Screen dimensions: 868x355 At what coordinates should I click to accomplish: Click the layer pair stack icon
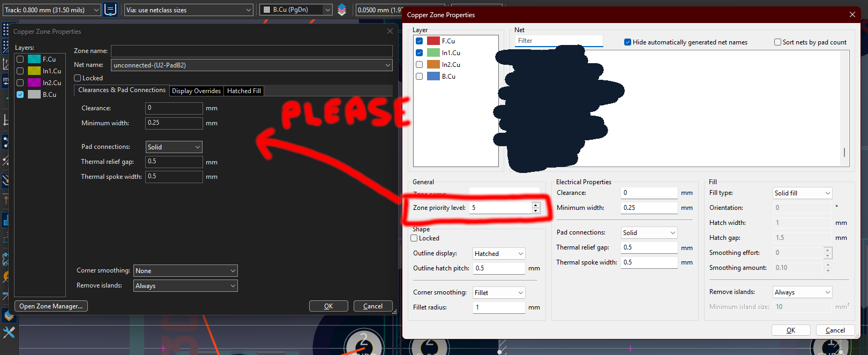point(342,10)
